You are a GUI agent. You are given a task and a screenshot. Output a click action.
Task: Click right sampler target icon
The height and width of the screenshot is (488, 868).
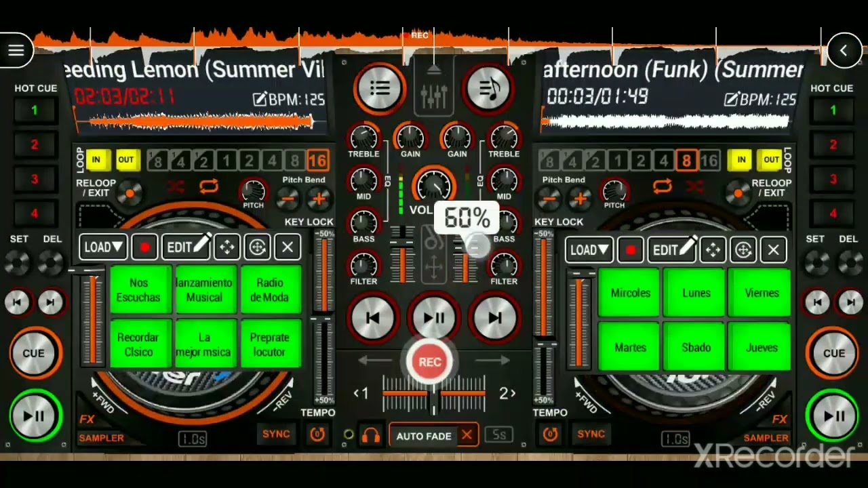pyautogui.click(x=743, y=250)
